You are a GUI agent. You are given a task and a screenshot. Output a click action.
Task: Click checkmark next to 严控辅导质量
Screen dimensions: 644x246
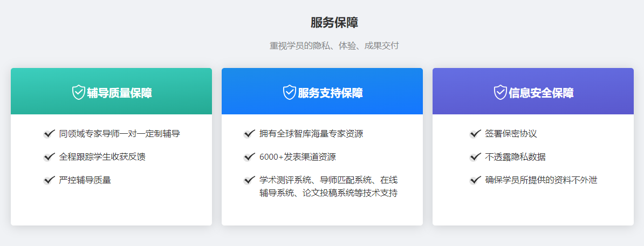[50, 180]
